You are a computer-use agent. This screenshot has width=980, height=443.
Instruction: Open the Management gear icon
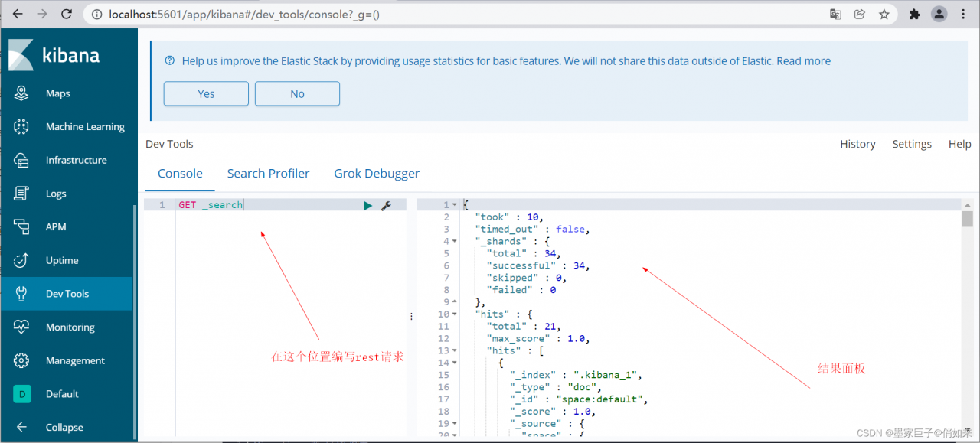(21, 360)
